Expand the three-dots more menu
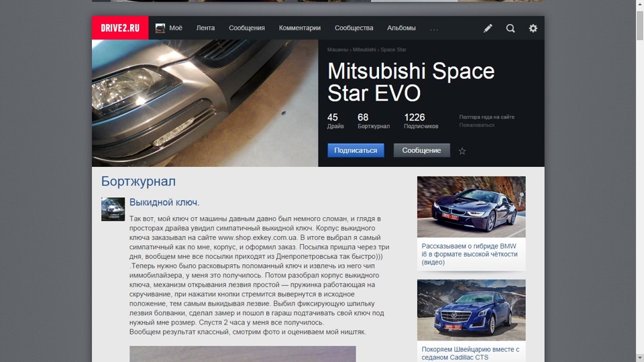Viewport: 644px width, 362px height. pyautogui.click(x=434, y=29)
